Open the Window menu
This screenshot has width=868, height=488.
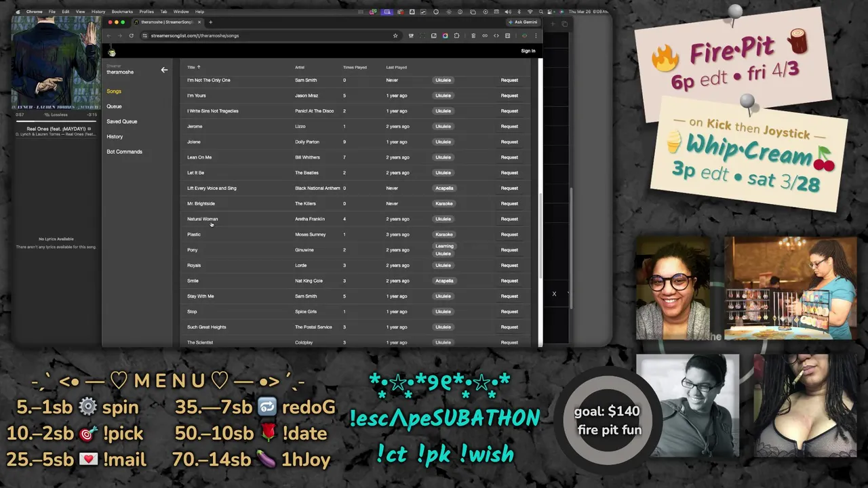coord(181,12)
